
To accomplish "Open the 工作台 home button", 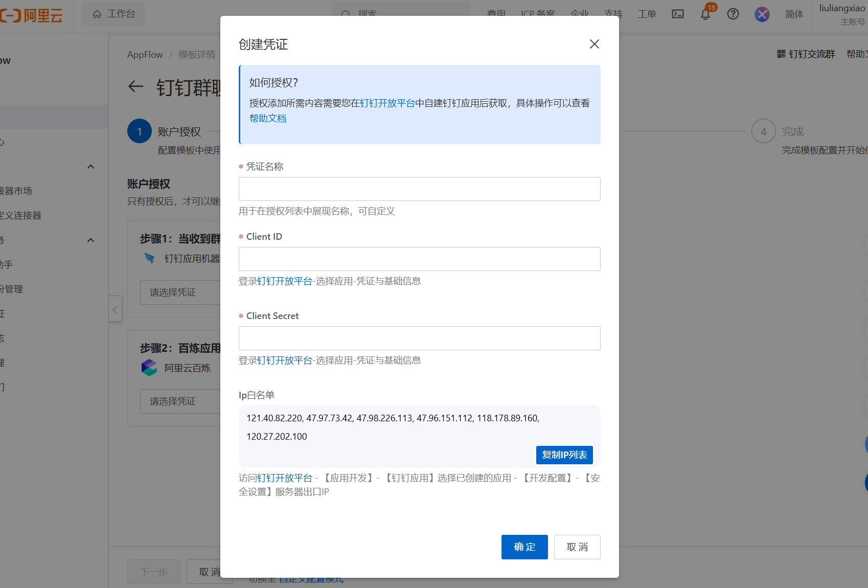I will pyautogui.click(x=114, y=14).
